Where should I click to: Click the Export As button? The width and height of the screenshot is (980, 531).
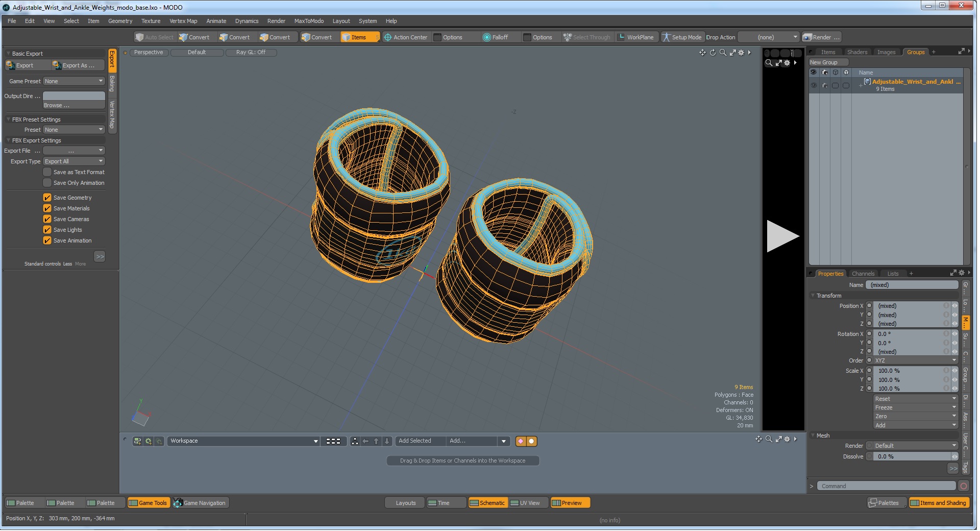(x=78, y=65)
